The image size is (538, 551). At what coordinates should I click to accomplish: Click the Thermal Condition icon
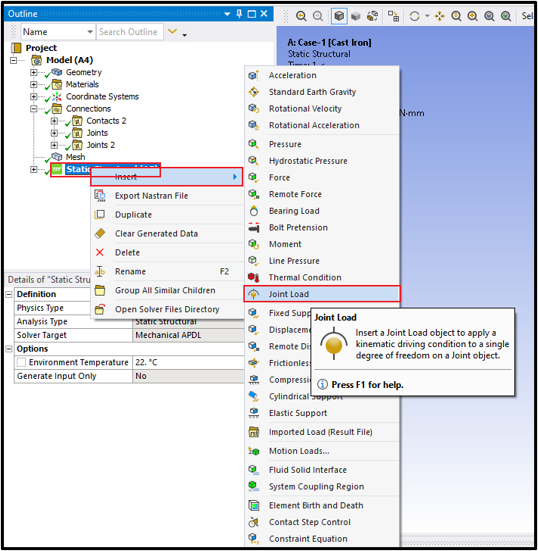[x=254, y=277]
